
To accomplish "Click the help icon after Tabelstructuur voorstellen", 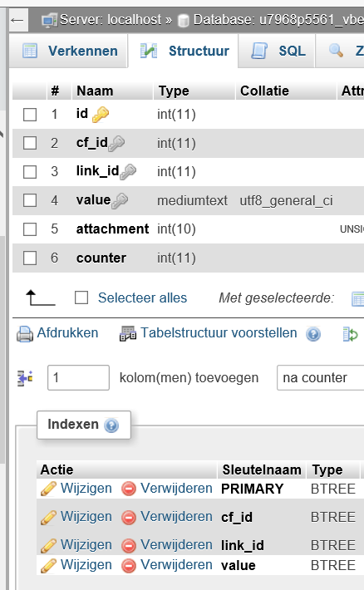I will [313, 334].
